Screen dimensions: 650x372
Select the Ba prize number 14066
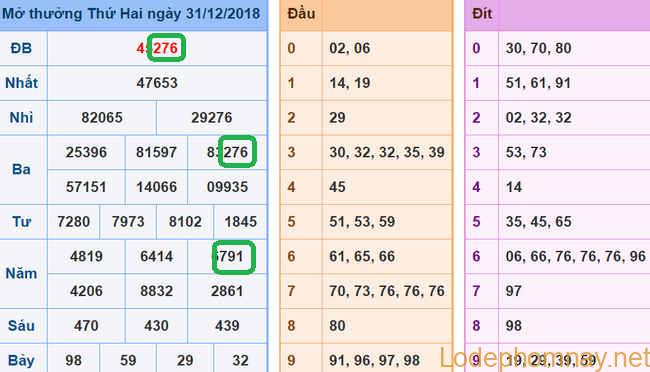pyautogui.click(x=157, y=187)
